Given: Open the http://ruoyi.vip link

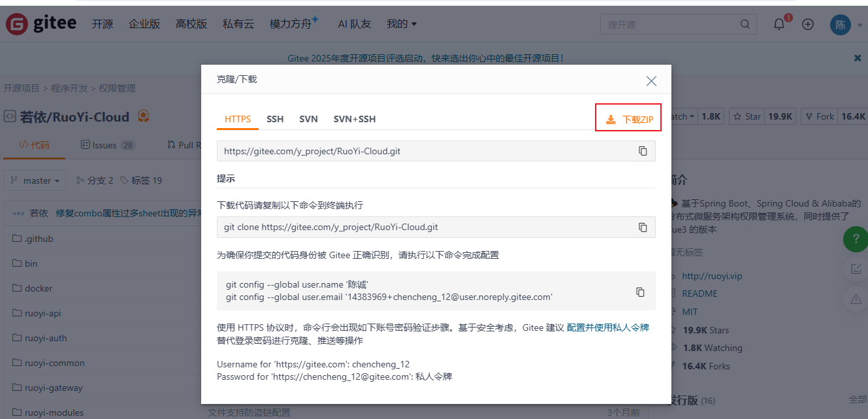Looking at the screenshot, I should (712, 276).
